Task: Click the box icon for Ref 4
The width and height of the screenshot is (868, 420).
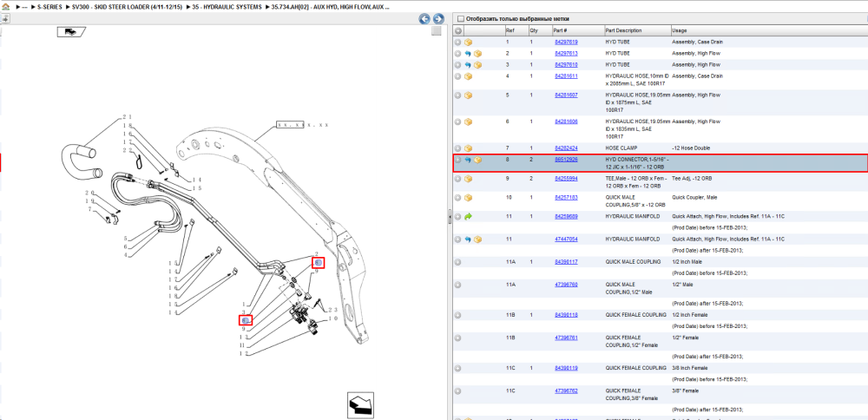Action: pyautogui.click(x=468, y=76)
